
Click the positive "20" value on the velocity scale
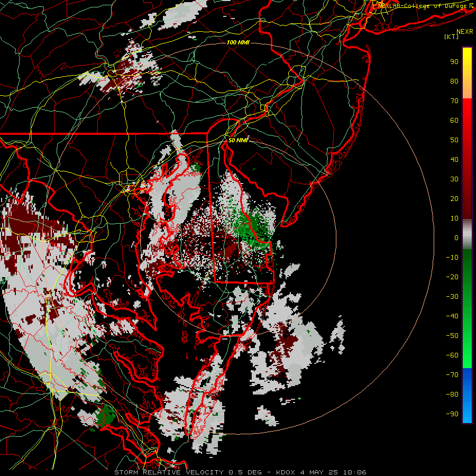click(x=454, y=198)
